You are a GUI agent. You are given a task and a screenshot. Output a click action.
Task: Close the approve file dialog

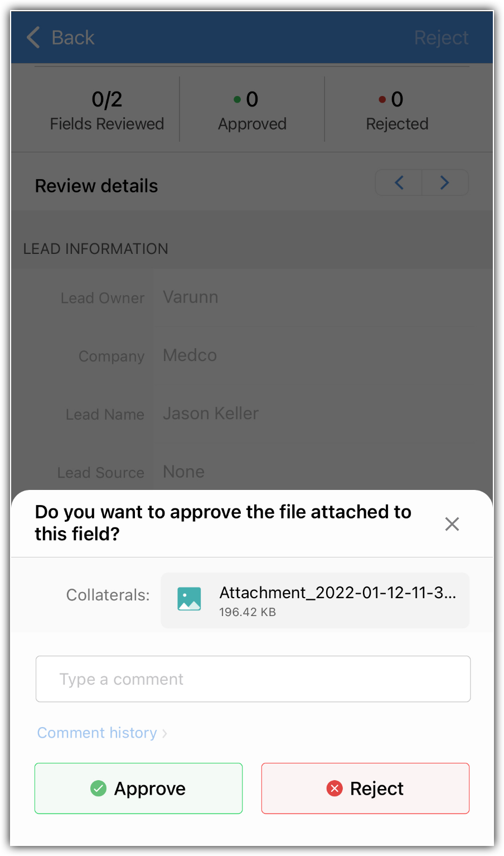coord(452,523)
